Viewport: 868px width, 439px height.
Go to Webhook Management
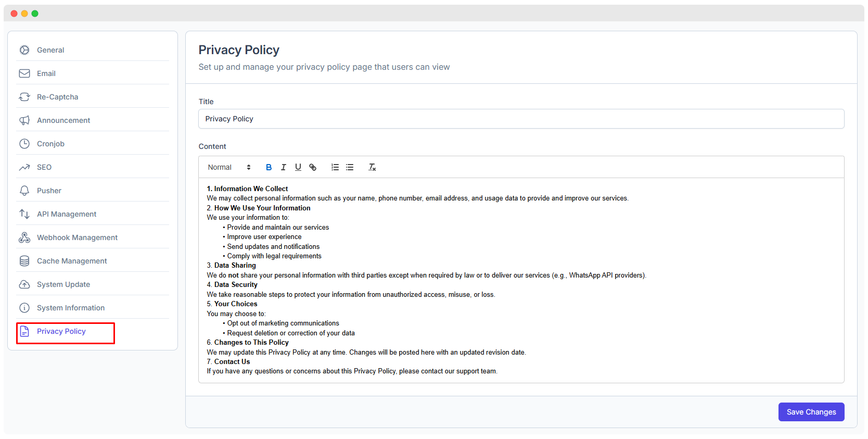93,237
